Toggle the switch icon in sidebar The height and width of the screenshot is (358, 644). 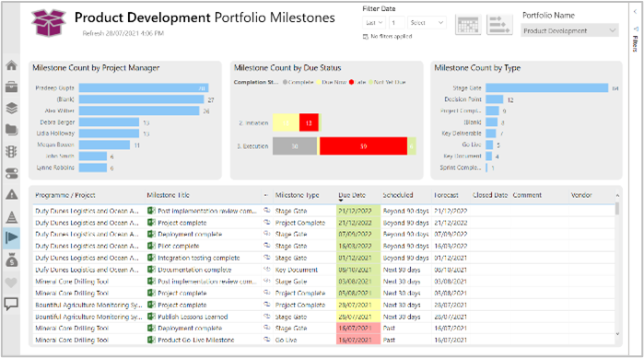[x=11, y=173]
